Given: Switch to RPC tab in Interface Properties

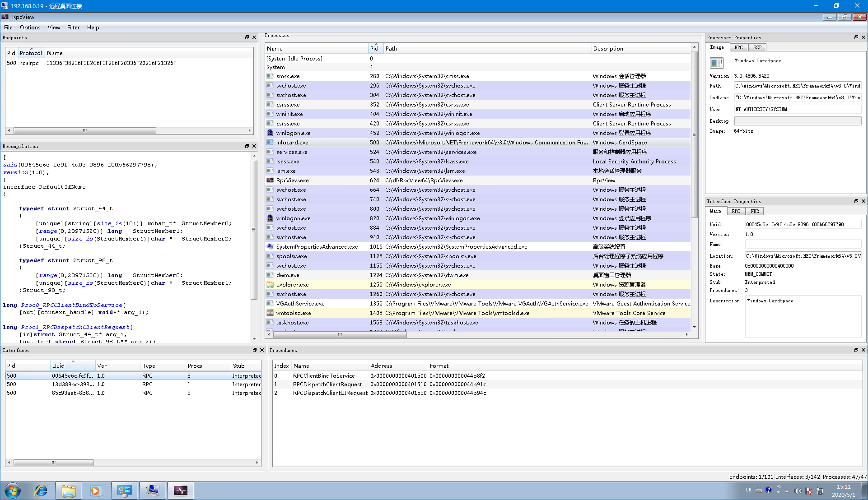Looking at the screenshot, I should click(736, 211).
